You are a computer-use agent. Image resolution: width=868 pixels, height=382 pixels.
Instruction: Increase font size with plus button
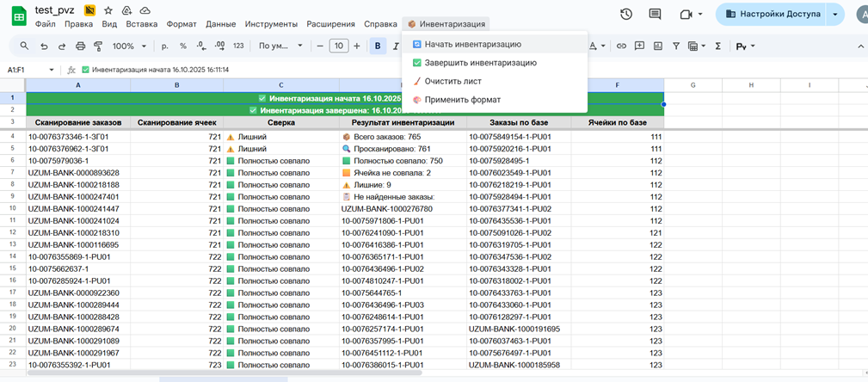pos(358,46)
